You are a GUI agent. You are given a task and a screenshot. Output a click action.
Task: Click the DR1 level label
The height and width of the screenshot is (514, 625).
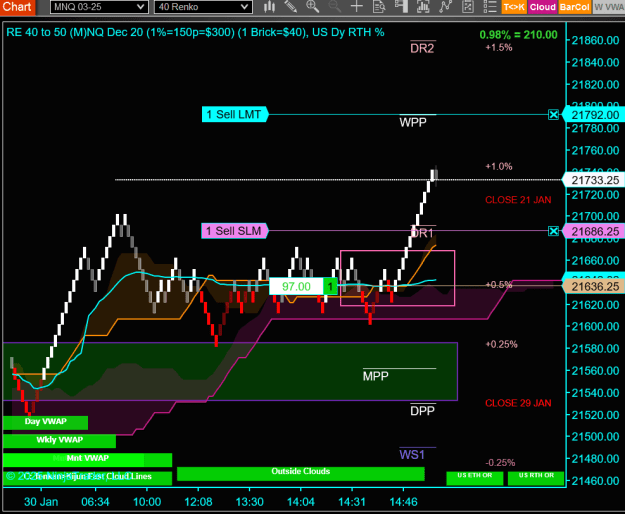422,233
